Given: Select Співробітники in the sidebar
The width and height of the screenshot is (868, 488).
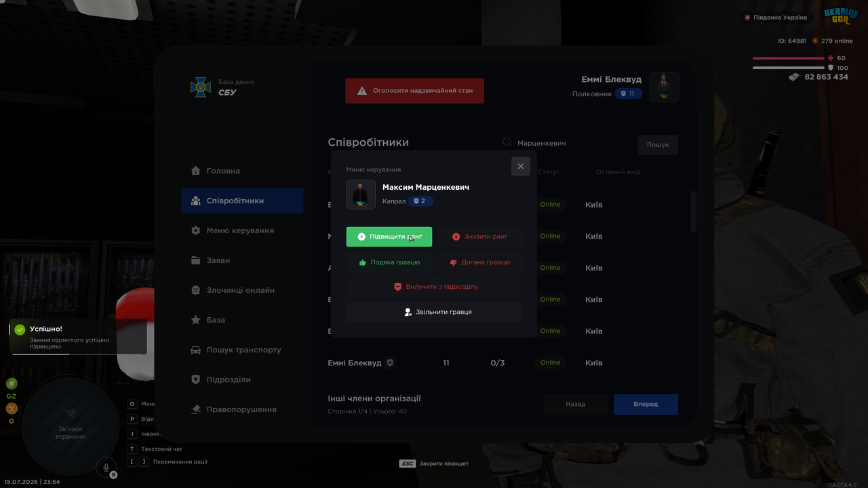Looking at the screenshot, I should click(x=242, y=201).
